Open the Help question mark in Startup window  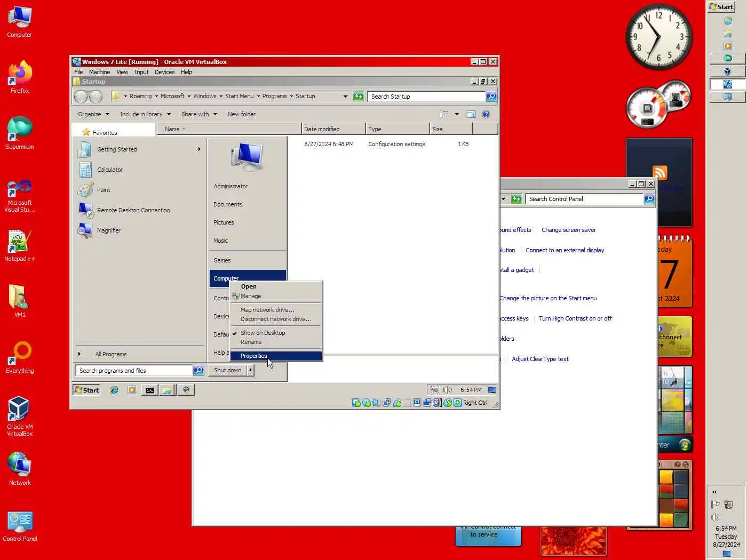[486, 114]
